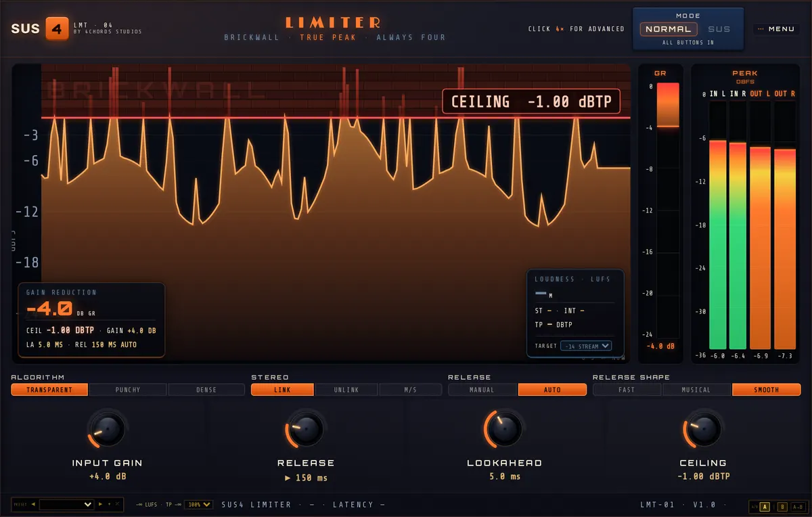Select A/B state B
This screenshot has height=517, width=812.
[782, 507]
